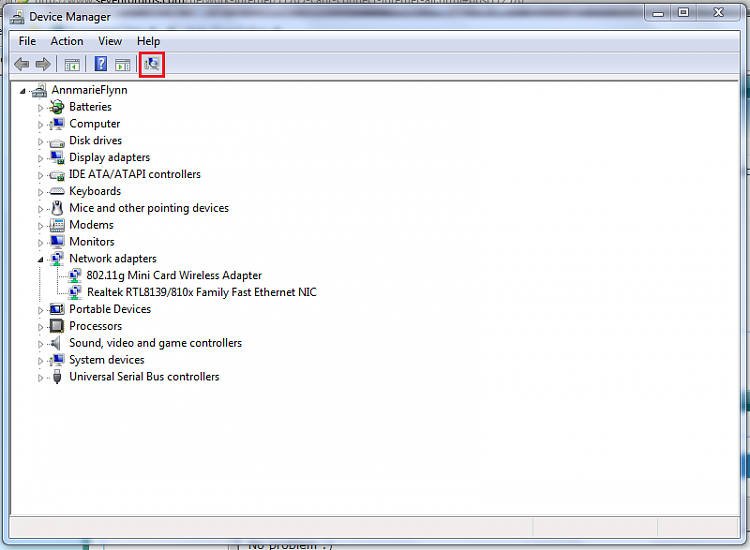750x550 pixels.
Task: Select the Monitors category icon
Action: pyautogui.click(x=57, y=242)
